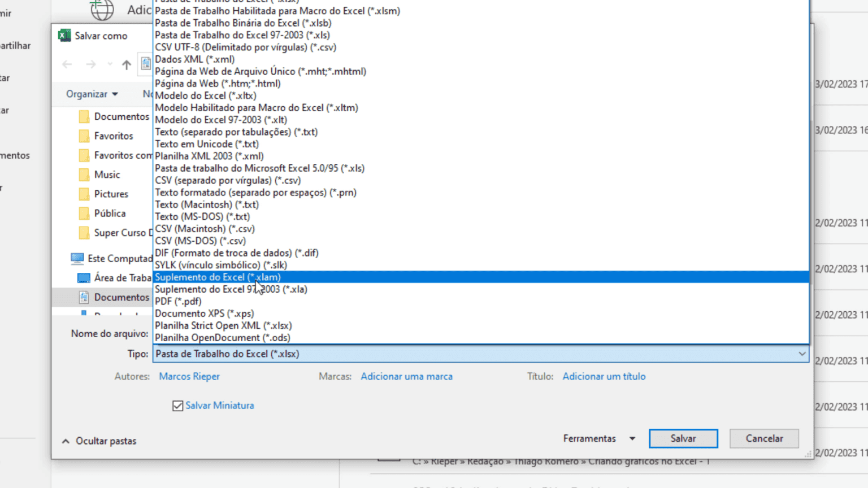Select Suplemento do Excel (*.xlam) option
Screen dimensions: 868x488
point(218,277)
